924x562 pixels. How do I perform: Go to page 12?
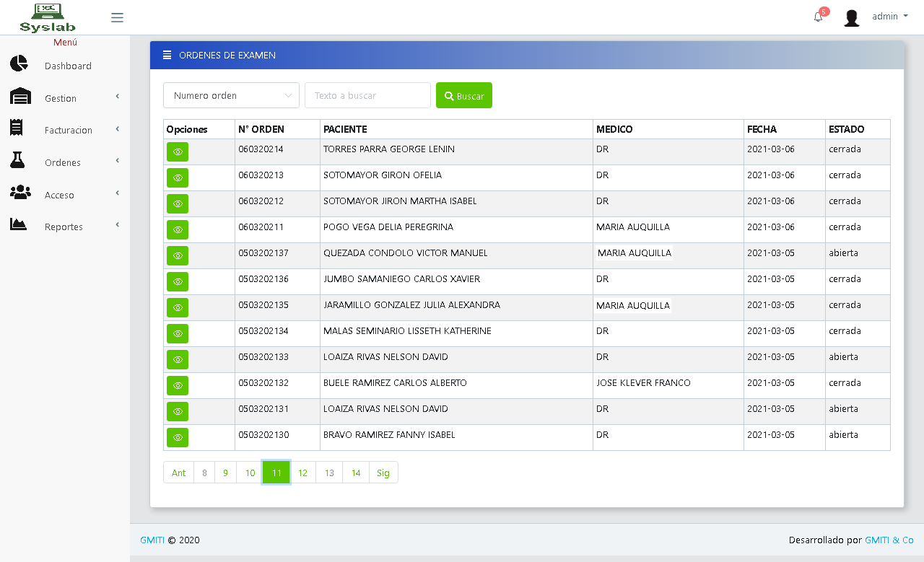[x=302, y=473]
